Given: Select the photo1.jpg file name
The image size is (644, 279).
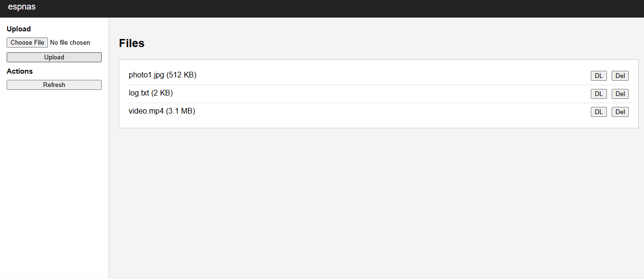Looking at the screenshot, I should tap(146, 75).
